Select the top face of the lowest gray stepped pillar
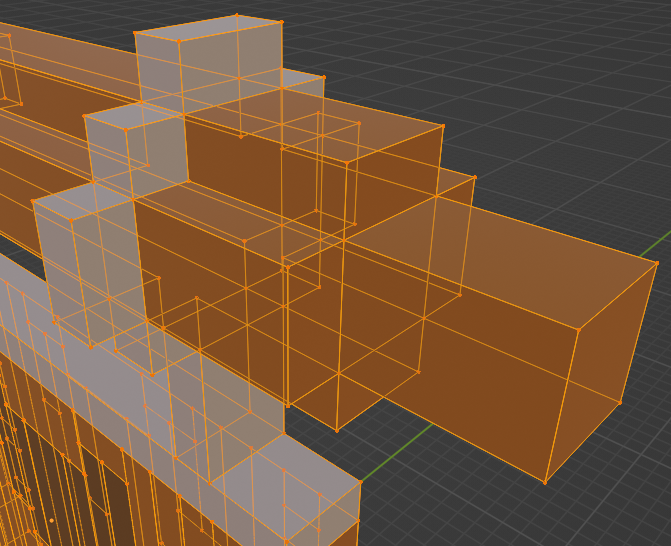The image size is (671, 546). [82, 201]
